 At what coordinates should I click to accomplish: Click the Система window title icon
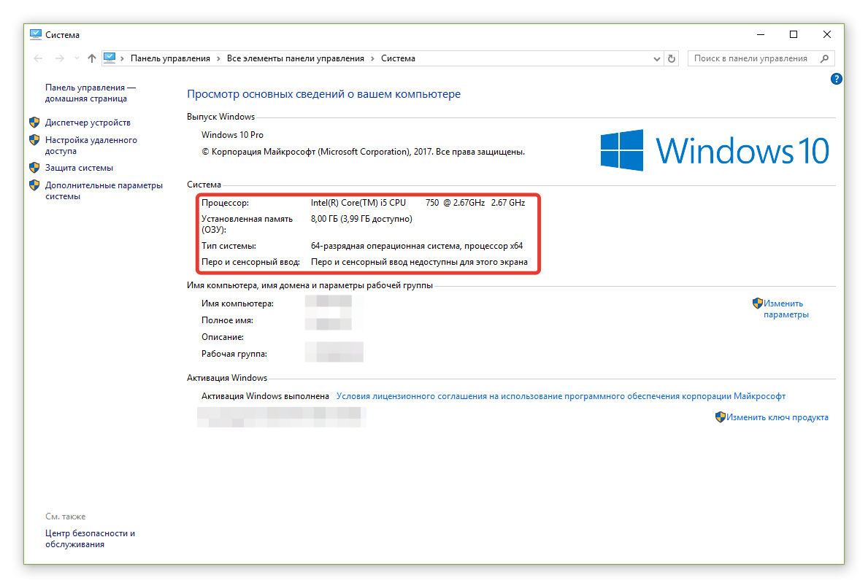coord(36,34)
